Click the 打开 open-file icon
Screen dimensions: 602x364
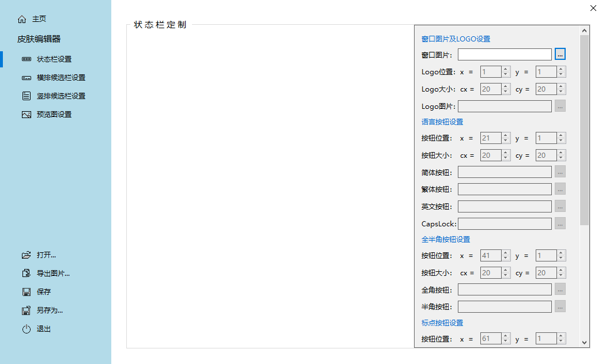27,255
